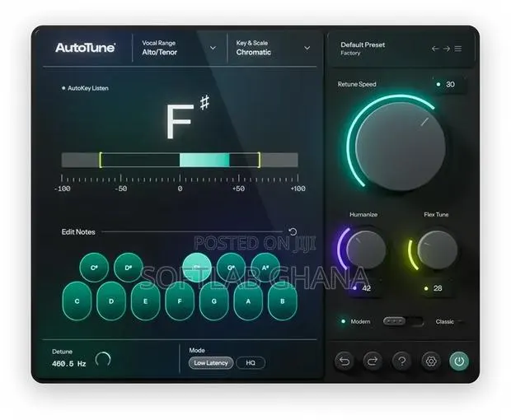Toggle the A note key

point(248,301)
